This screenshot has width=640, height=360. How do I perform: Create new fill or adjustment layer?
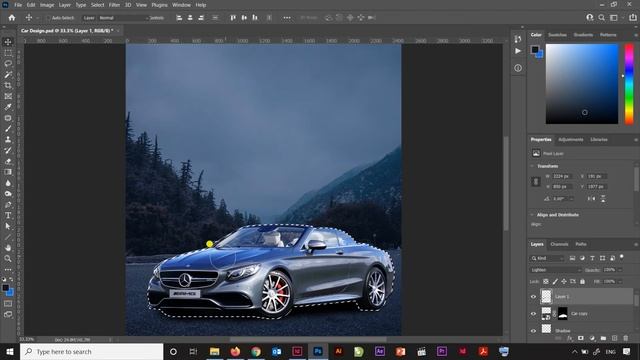pos(592,338)
